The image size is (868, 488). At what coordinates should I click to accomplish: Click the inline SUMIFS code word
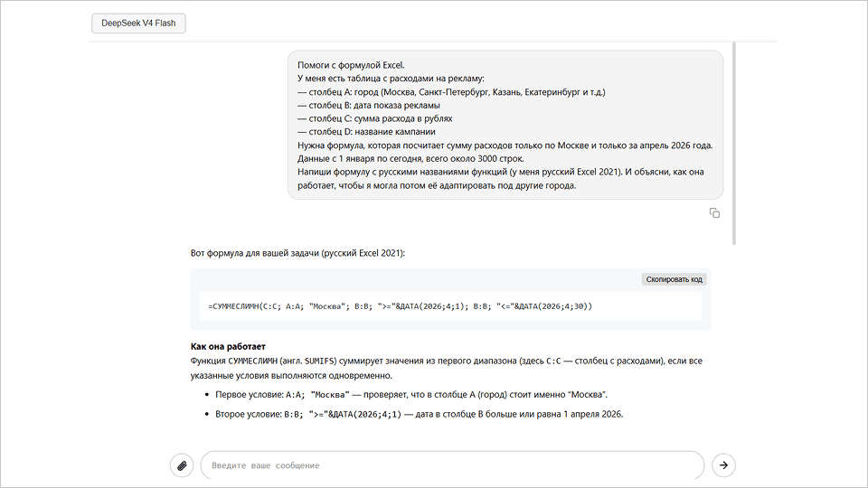pos(320,361)
